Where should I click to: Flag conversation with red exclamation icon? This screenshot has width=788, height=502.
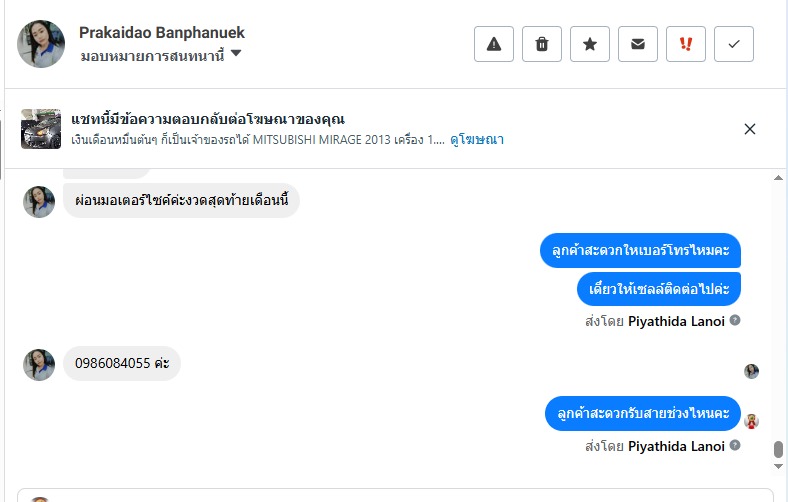tap(686, 44)
